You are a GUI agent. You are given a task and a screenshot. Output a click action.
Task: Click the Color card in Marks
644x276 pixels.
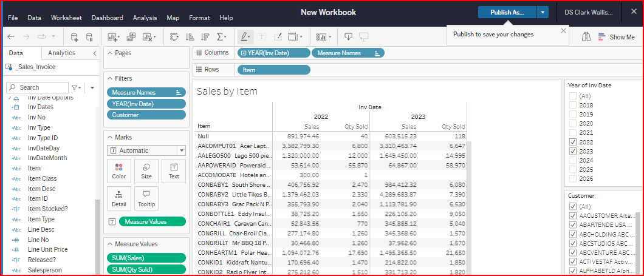(119, 171)
